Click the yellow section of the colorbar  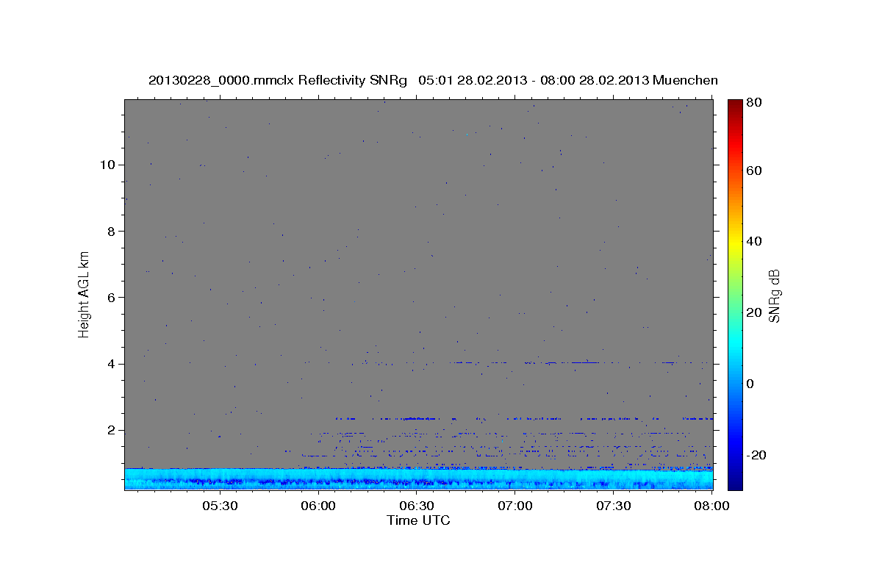pyautogui.click(x=735, y=243)
